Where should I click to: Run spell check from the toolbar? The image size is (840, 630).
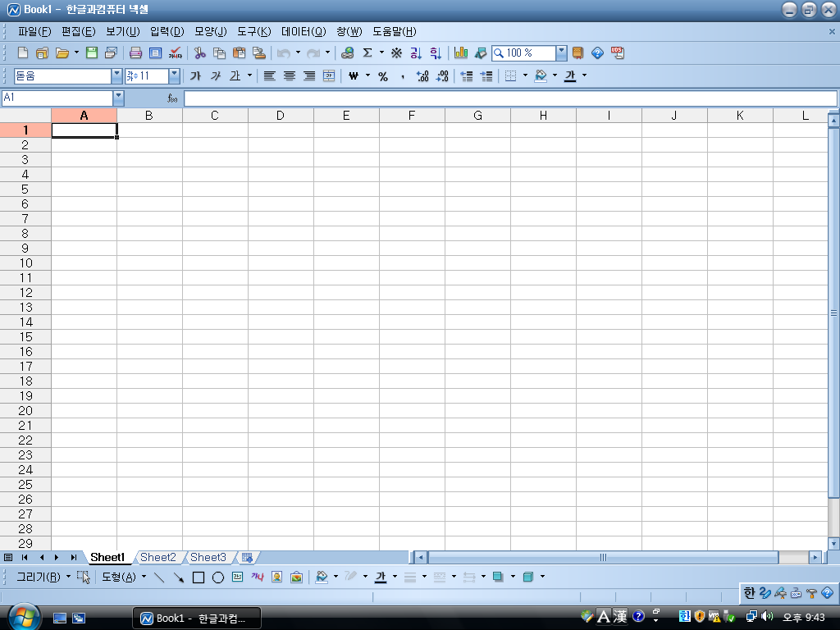pos(176,53)
